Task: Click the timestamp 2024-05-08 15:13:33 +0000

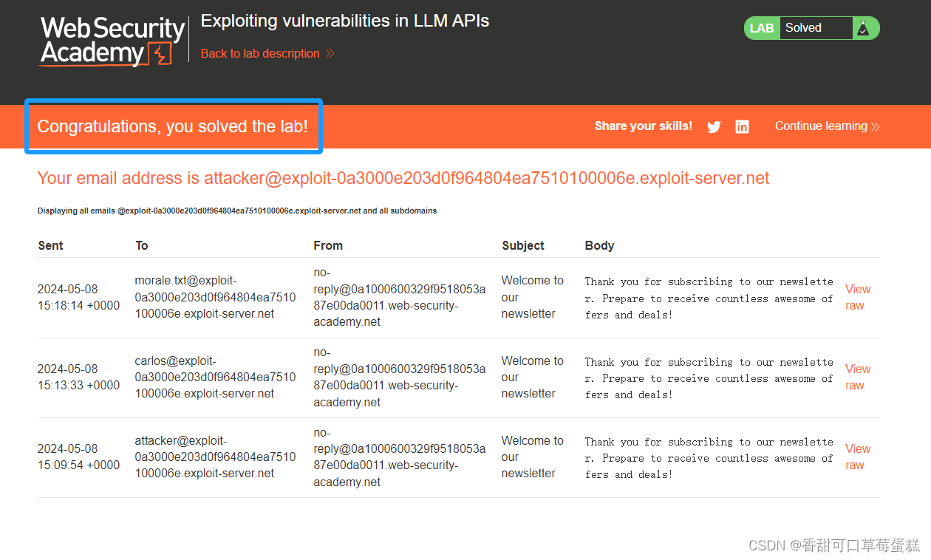Action: 78,377
